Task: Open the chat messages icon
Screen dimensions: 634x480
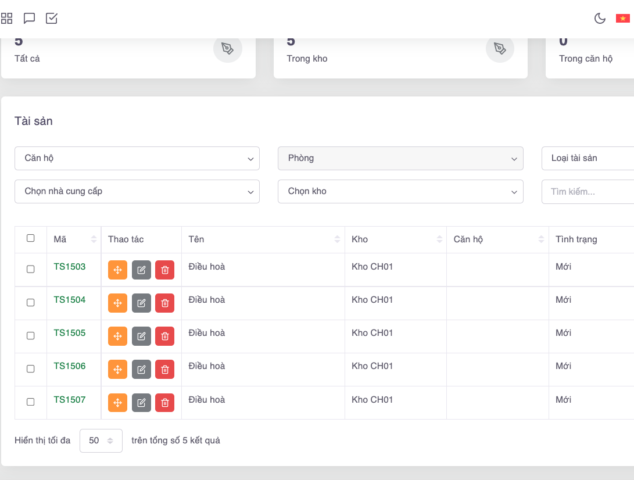Action: point(29,18)
